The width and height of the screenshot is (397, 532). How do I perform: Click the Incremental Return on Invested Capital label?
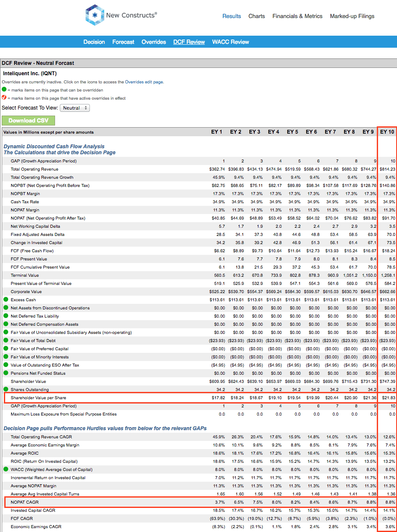point(48,477)
